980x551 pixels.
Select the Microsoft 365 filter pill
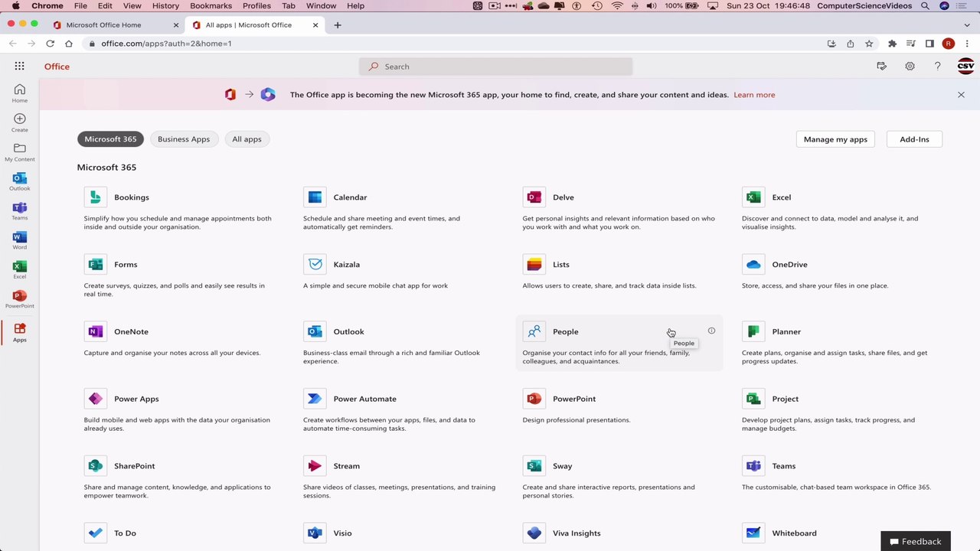coord(110,139)
